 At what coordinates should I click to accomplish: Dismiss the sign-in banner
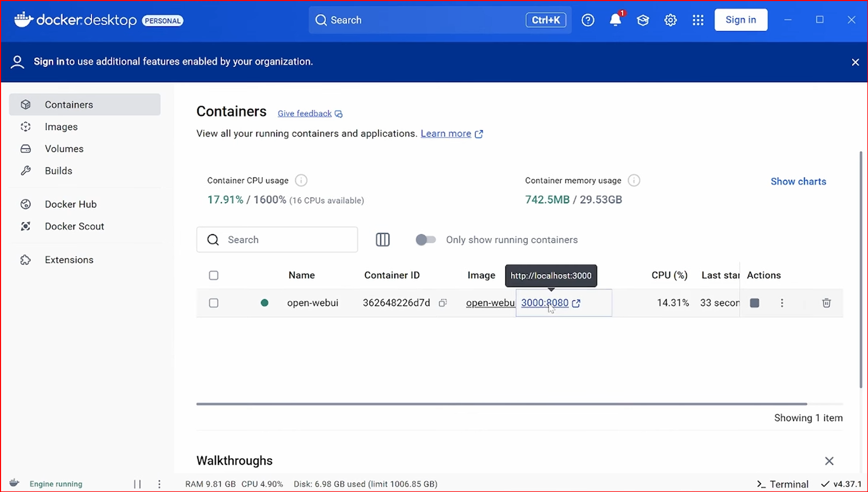855,62
